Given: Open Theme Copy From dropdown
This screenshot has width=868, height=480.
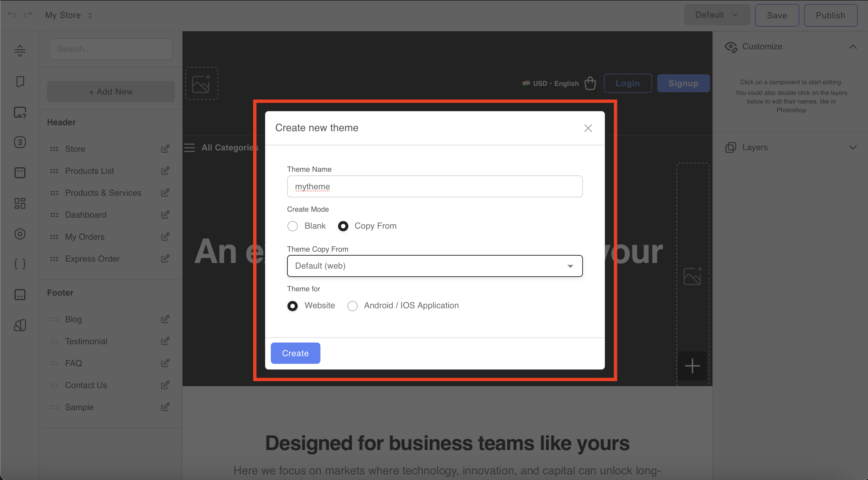Looking at the screenshot, I should (435, 266).
